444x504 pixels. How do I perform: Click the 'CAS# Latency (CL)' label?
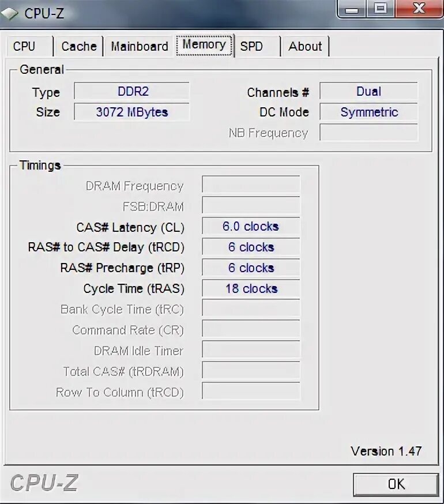pyautogui.click(x=130, y=228)
